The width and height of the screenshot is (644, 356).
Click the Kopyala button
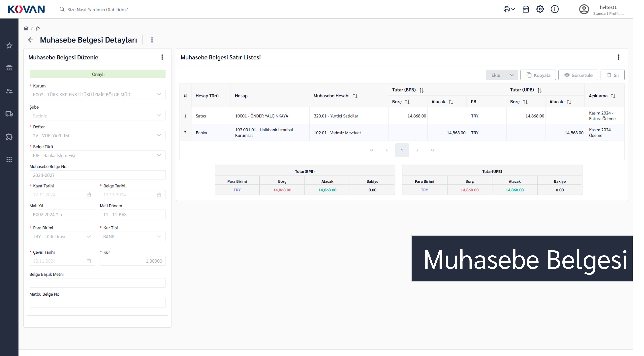pos(538,75)
